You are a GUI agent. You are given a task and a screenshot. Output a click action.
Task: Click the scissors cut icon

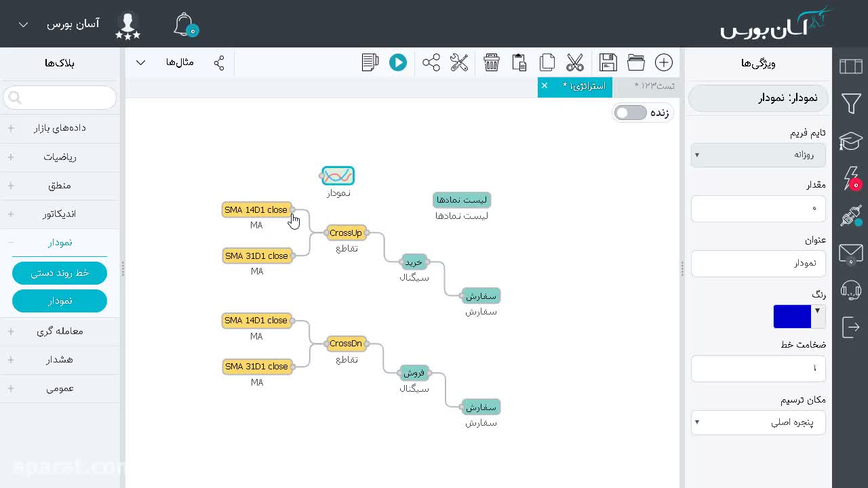tap(575, 62)
